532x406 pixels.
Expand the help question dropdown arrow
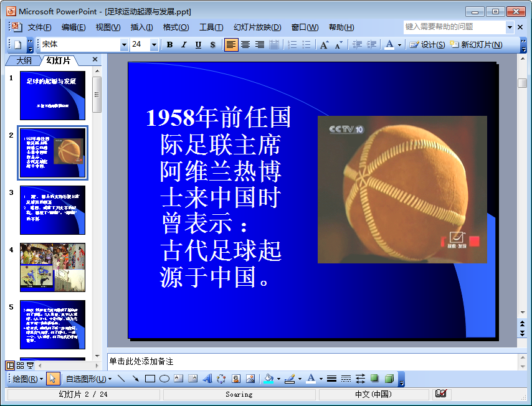pos(510,27)
